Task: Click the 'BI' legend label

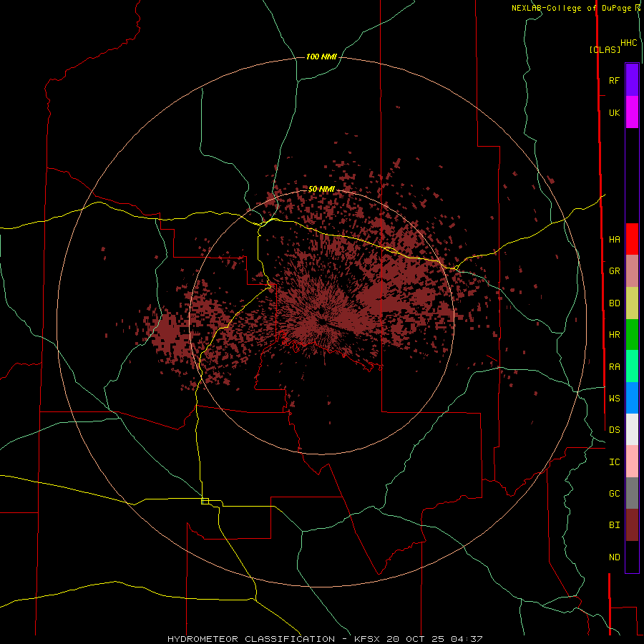Action: [x=614, y=525]
